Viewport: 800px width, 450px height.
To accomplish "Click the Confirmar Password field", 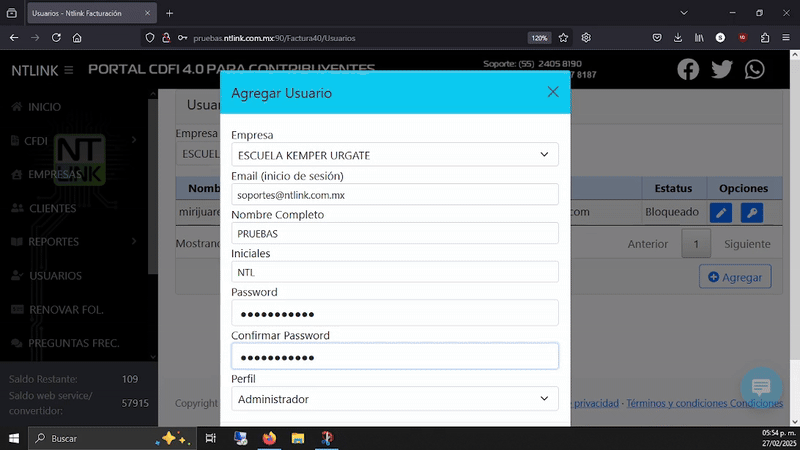I will 394,356.
